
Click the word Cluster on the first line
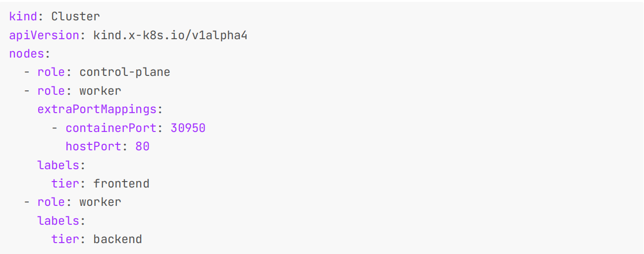[75, 16]
